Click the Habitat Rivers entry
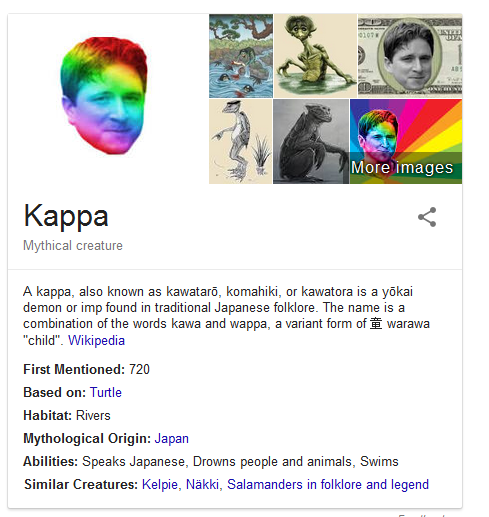 67,415
